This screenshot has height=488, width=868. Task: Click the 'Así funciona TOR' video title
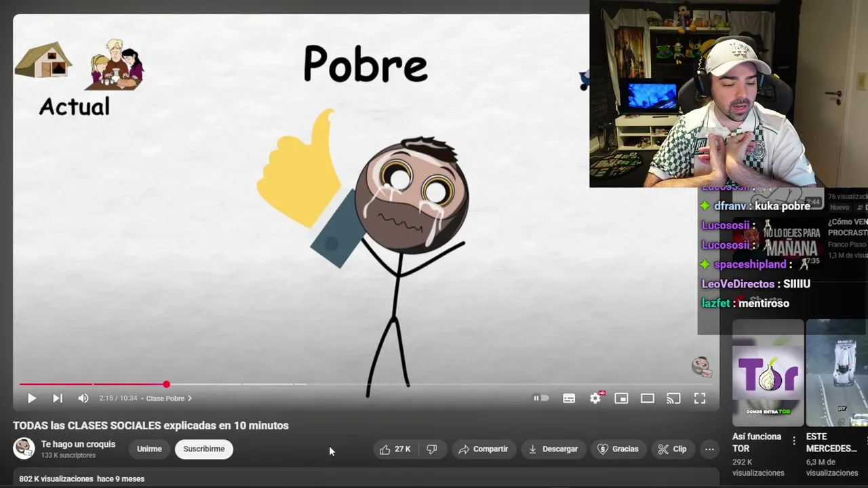click(757, 442)
